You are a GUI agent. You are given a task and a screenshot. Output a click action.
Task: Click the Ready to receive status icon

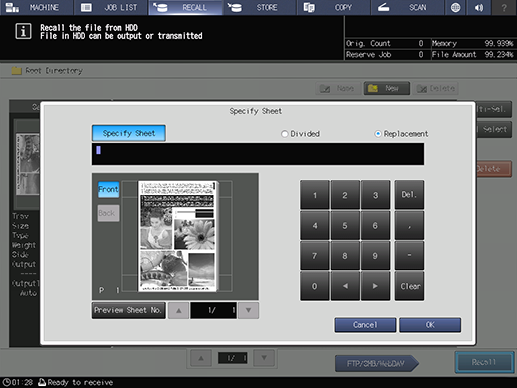(42, 382)
